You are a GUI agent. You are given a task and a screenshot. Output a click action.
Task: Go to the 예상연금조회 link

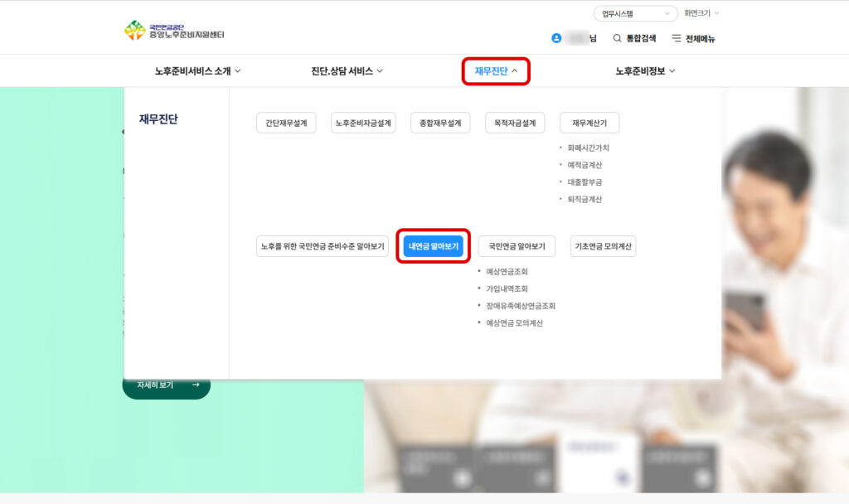pos(507,271)
